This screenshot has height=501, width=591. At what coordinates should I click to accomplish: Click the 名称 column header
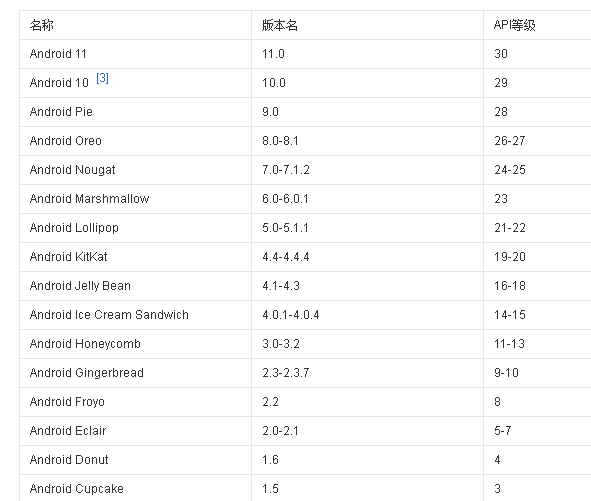pos(135,25)
